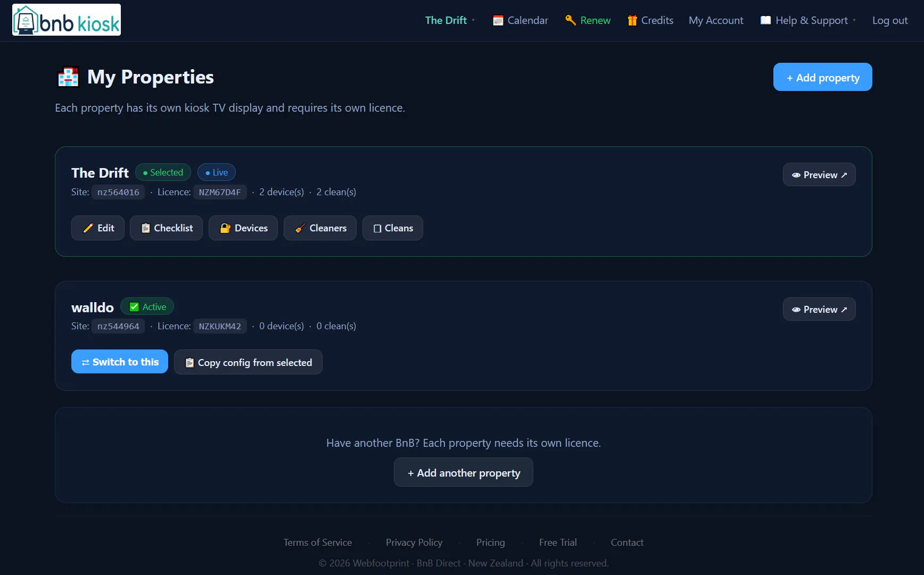Click the walldo property title

click(x=93, y=307)
